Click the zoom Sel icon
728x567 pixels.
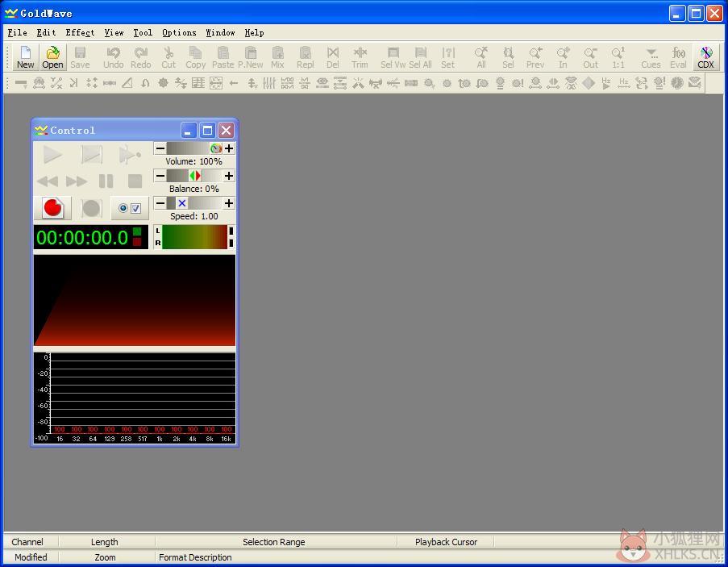(x=509, y=57)
